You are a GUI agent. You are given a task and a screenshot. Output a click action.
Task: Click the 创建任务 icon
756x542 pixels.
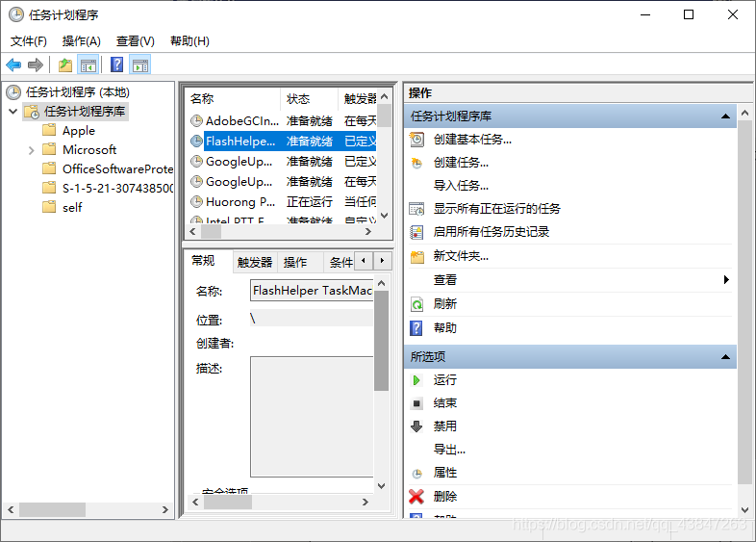tap(416, 163)
